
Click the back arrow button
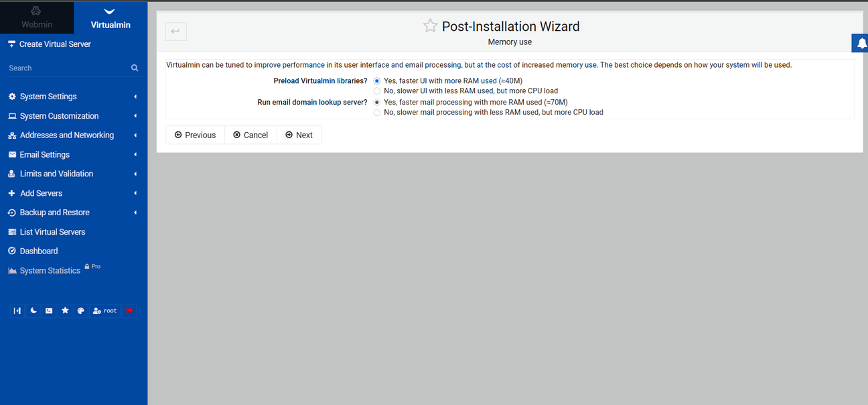click(176, 31)
